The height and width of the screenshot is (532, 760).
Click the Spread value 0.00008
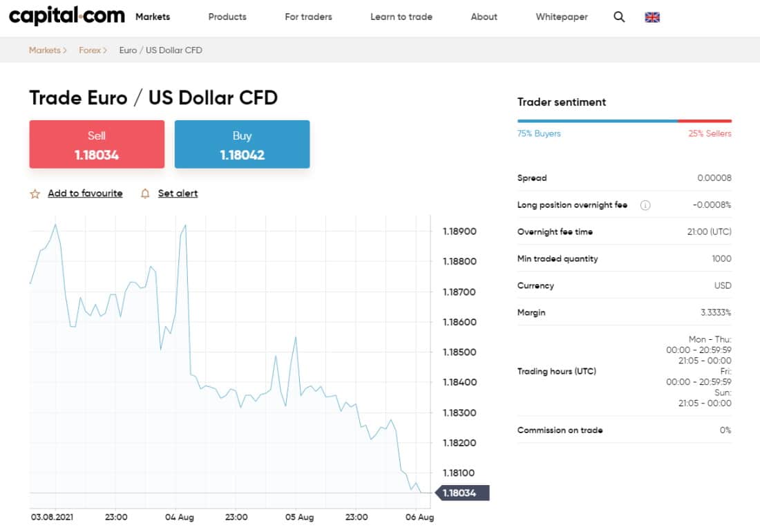(714, 178)
